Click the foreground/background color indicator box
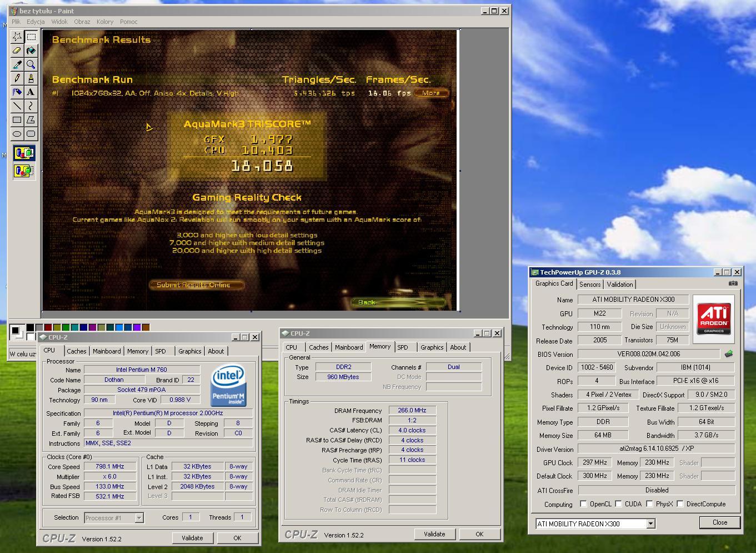Image resolution: width=756 pixels, height=553 pixels. (17, 332)
